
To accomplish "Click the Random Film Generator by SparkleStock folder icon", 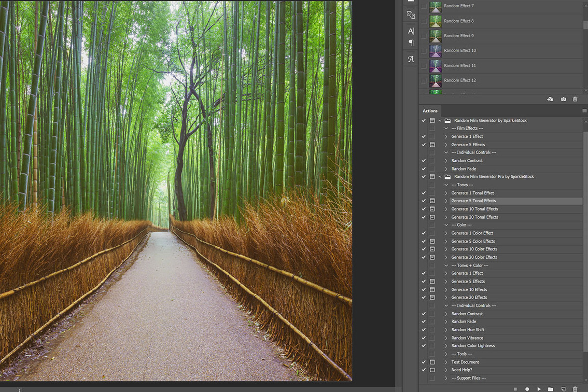I will tap(447, 120).
